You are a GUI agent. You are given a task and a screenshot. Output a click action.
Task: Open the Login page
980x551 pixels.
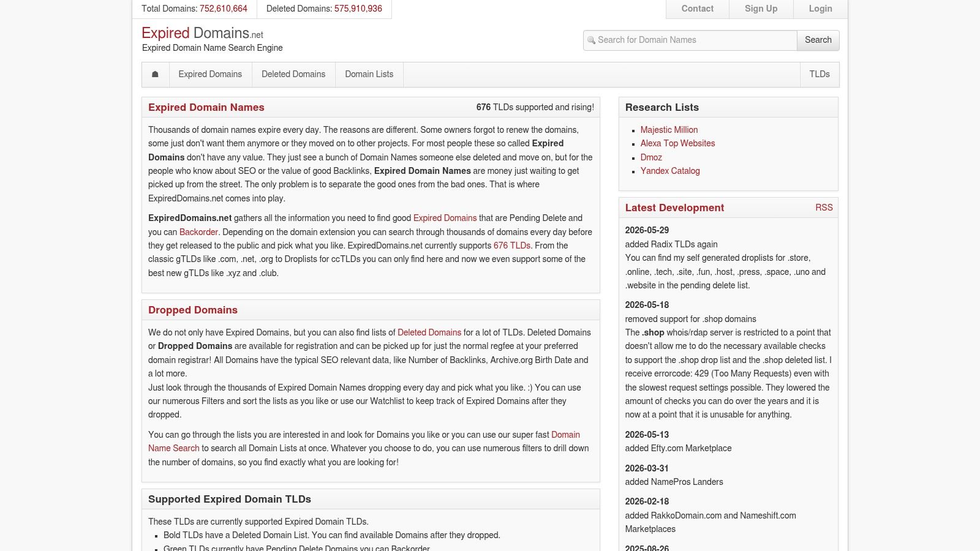[821, 9]
